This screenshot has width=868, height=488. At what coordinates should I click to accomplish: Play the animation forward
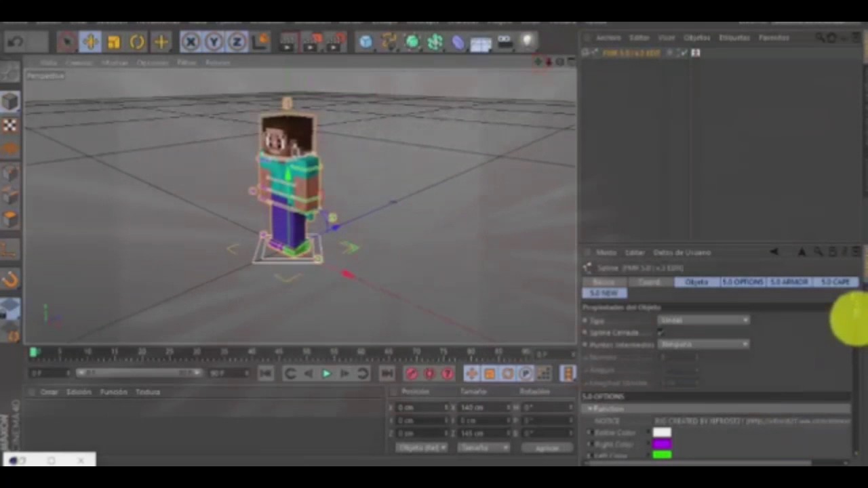click(326, 373)
